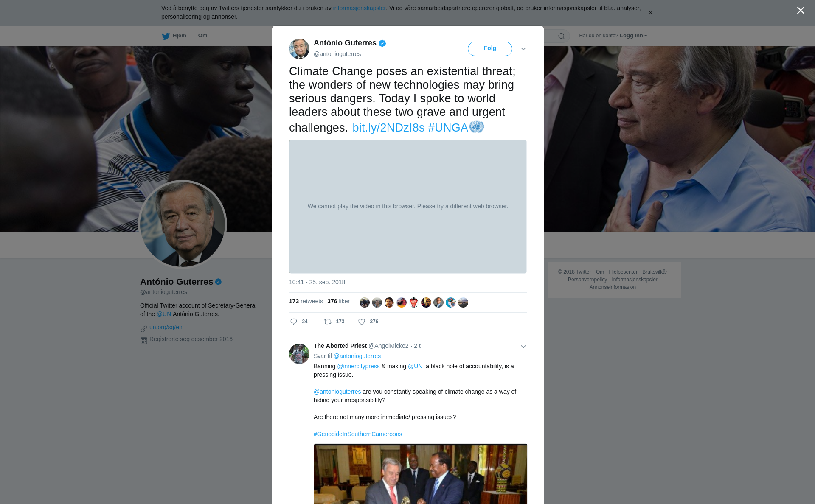The height and width of the screenshot is (504, 815).
Task: Click the reply speech bubble icon
Action: click(294, 322)
